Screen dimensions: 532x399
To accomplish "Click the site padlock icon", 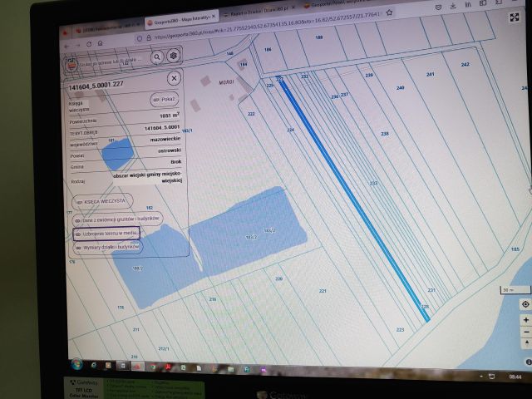I will point(148,38).
